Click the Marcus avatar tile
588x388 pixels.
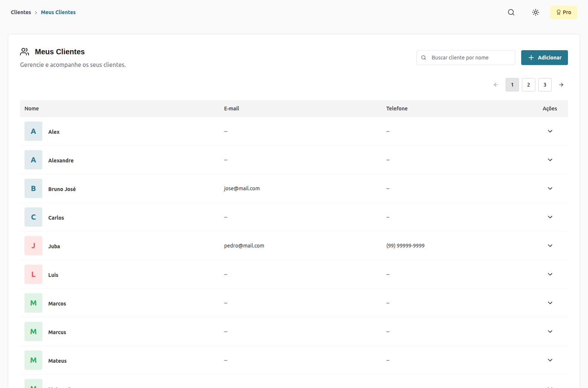33,332
